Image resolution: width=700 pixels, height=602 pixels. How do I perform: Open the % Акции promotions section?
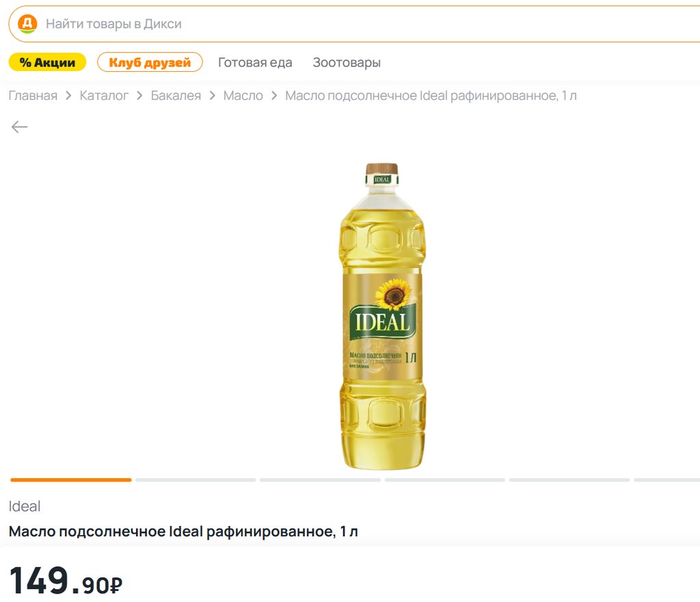[x=47, y=62]
